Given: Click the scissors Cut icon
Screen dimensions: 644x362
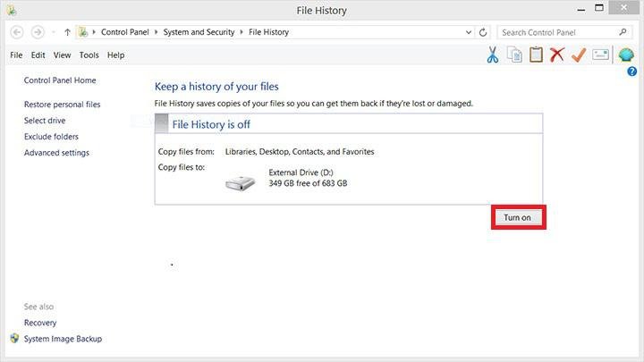Looking at the screenshot, I should pos(493,55).
